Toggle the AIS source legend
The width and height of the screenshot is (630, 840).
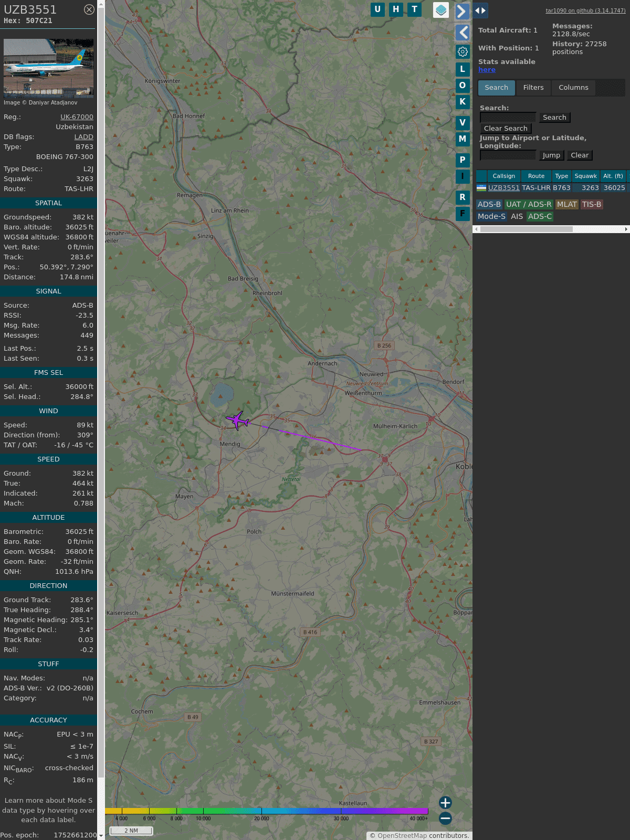click(517, 216)
